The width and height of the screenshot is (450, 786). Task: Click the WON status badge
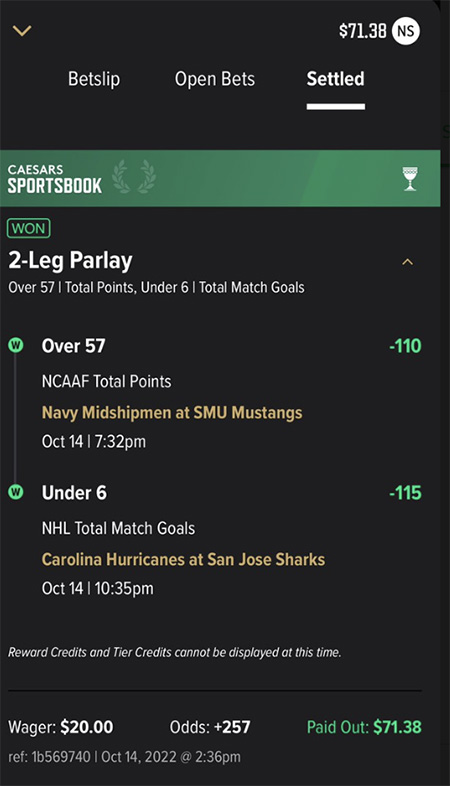click(29, 229)
